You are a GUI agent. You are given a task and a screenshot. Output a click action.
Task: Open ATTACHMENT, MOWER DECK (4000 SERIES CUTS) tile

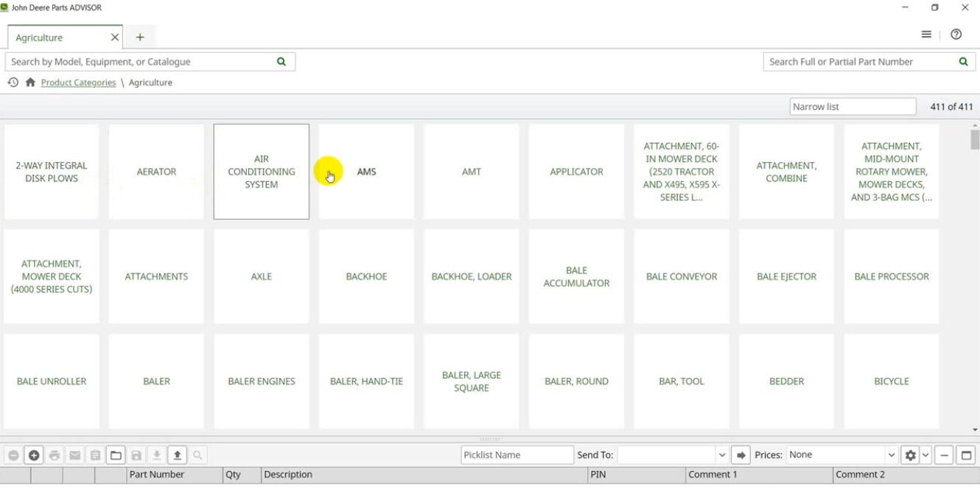click(x=52, y=276)
